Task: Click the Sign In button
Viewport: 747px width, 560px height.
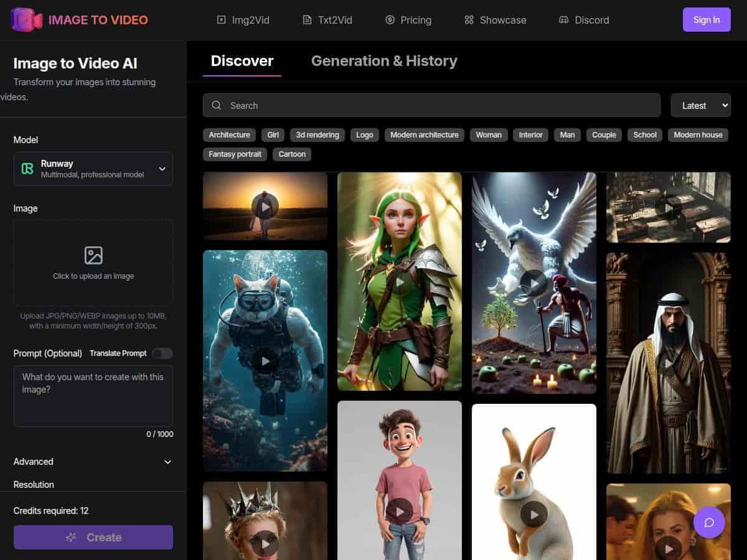Action: tap(707, 19)
